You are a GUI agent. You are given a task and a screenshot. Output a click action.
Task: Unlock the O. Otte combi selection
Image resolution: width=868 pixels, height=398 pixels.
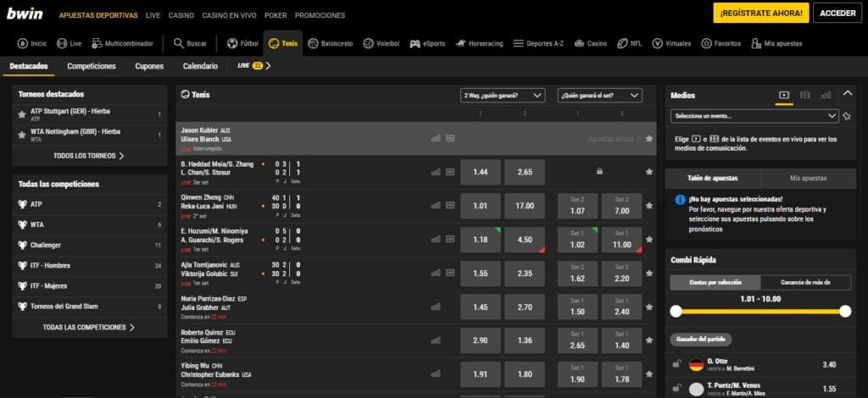point(676,364)
